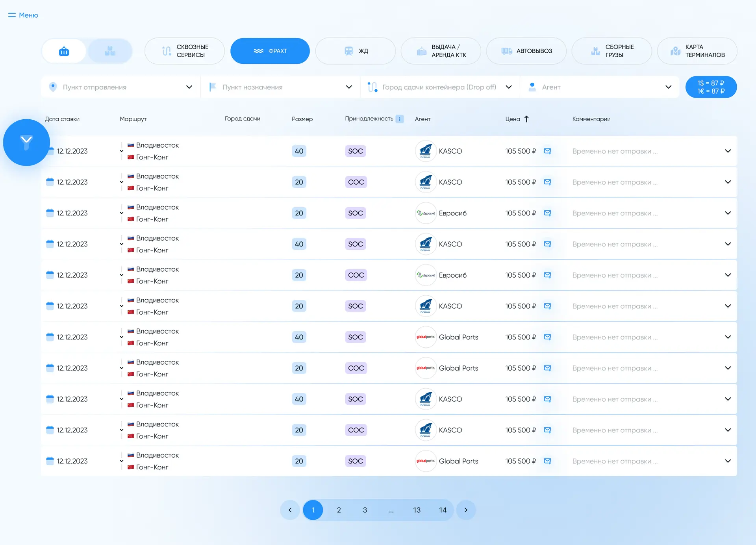
Task: Open the hamburger Меню icon
Action: pos(12,15)
